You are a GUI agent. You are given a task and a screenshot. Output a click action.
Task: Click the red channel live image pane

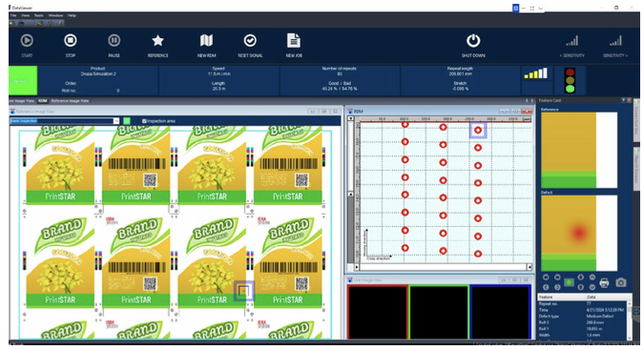pyautogui.click(x=378, y=313)
